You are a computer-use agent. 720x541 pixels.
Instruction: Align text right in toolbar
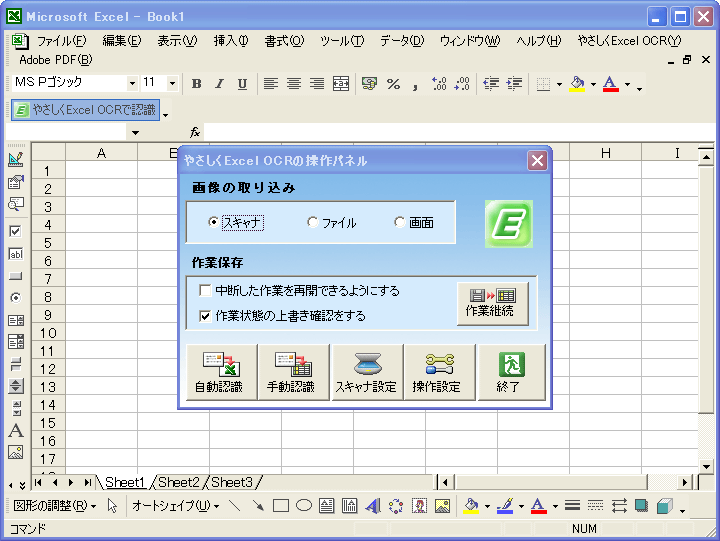pos(317,84)
